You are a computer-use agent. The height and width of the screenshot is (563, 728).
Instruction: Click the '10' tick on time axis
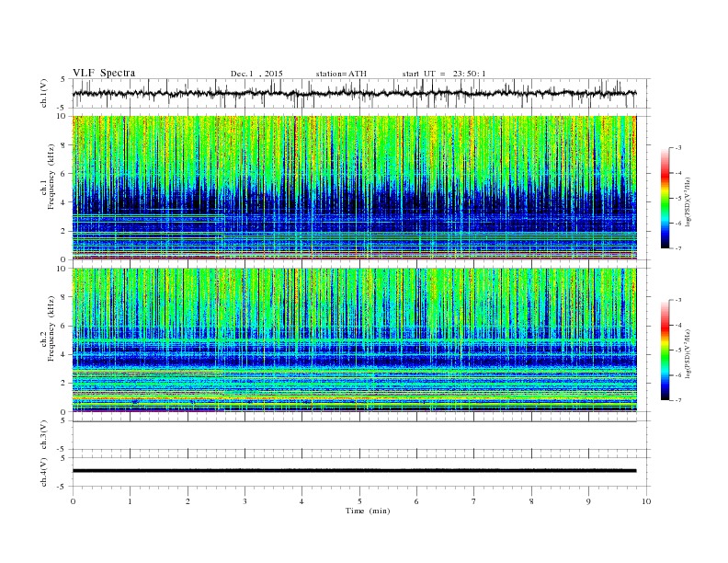click(x=646, y=501)
